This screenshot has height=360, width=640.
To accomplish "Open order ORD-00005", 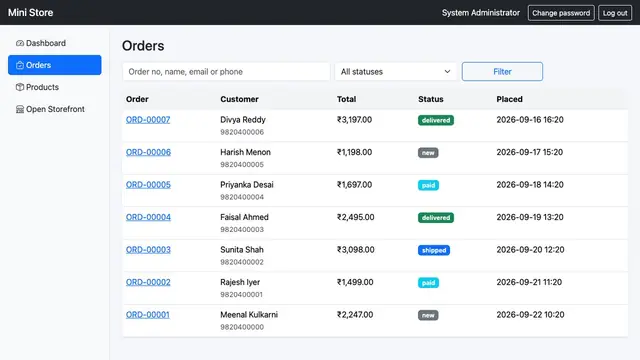I will [148, 184].
